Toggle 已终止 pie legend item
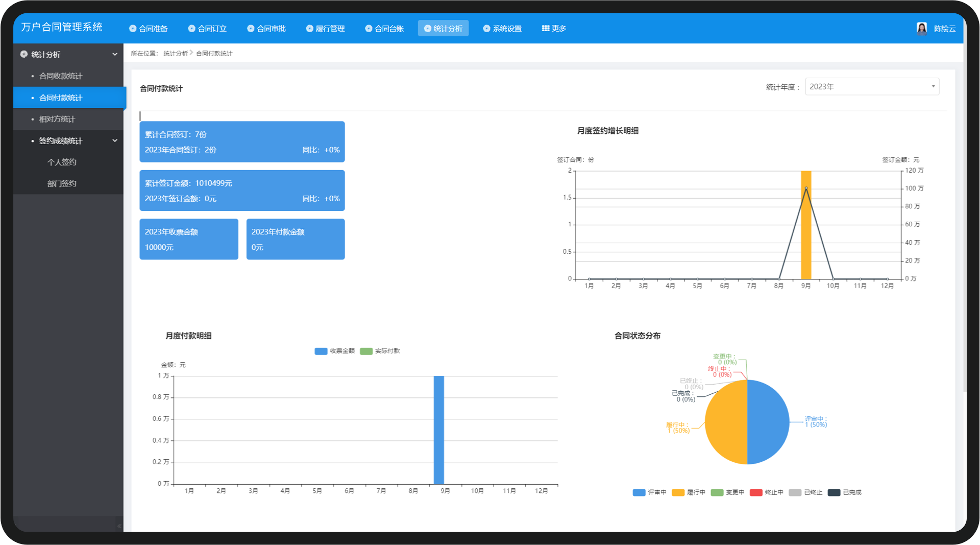 (805, 492)
